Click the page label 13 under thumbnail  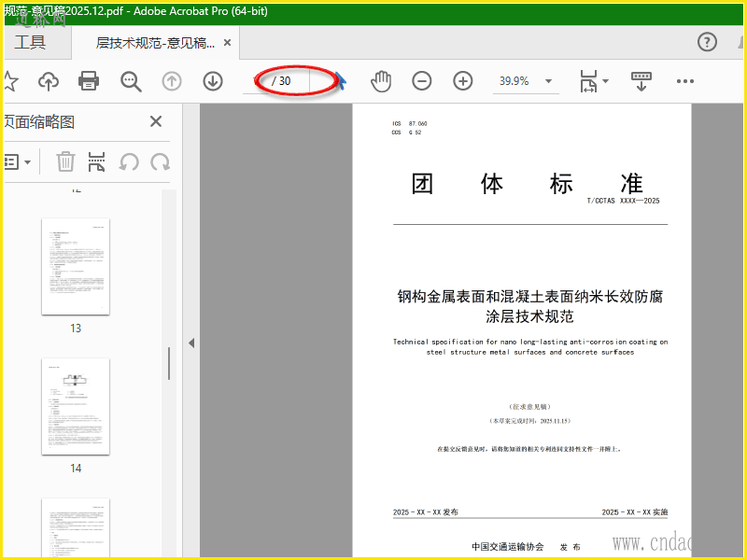point(76,329)
